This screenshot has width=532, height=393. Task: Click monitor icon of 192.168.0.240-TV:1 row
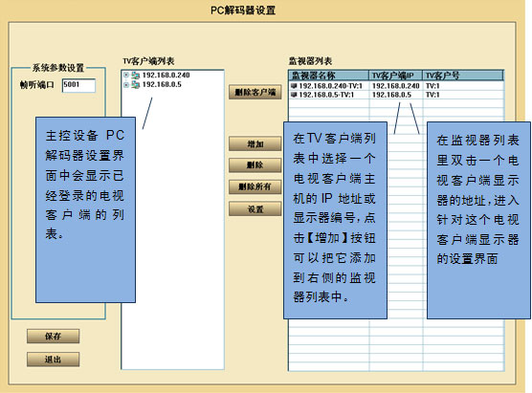pyautogui.click(x=294, y=86)
